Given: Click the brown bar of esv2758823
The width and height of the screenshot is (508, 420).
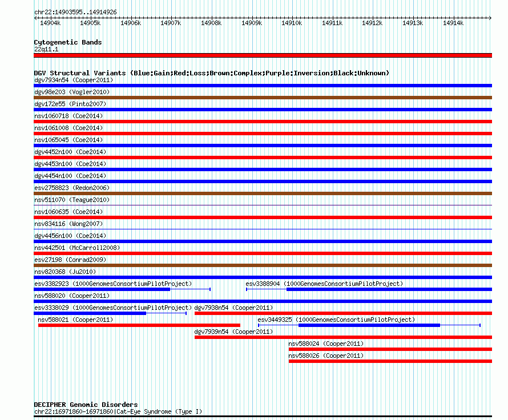Looking at the screenshot, I should click(263, 193).
